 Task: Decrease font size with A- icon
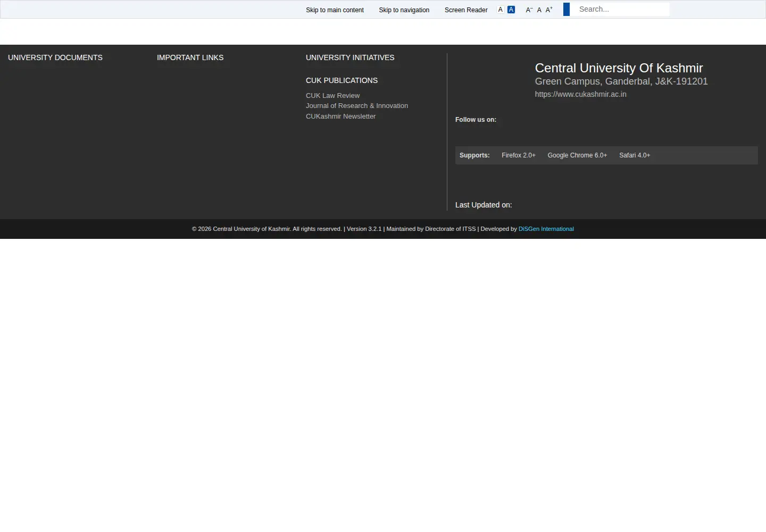pos(529,10)
